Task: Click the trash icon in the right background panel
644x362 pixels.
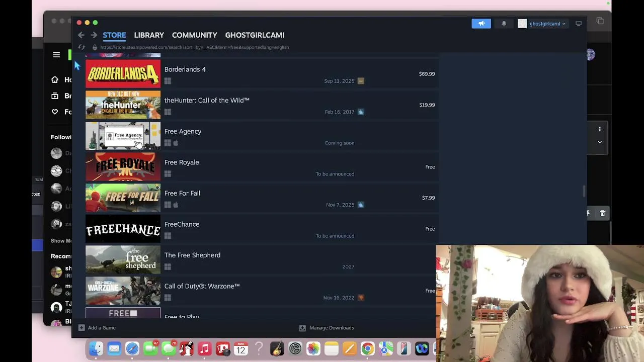Action: point(602,213)
